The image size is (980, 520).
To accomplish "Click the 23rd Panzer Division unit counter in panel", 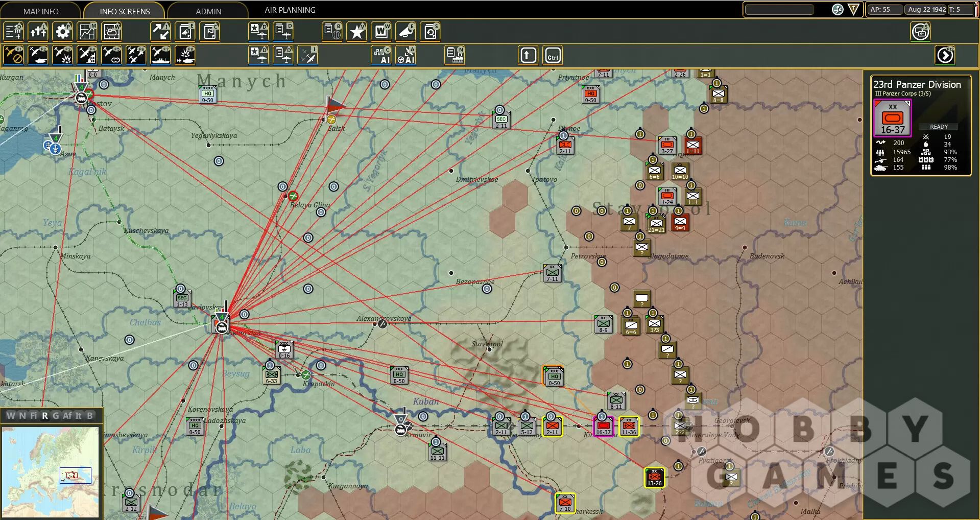I will [892, 118].
